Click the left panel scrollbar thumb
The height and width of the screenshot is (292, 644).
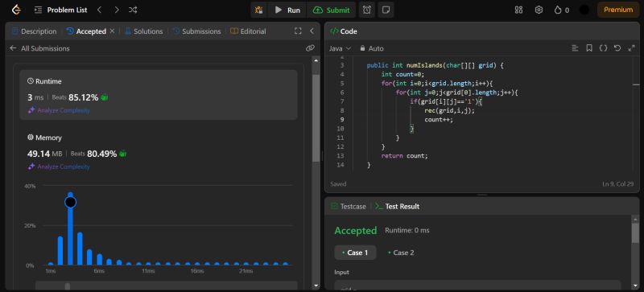(x=316, y=118)
